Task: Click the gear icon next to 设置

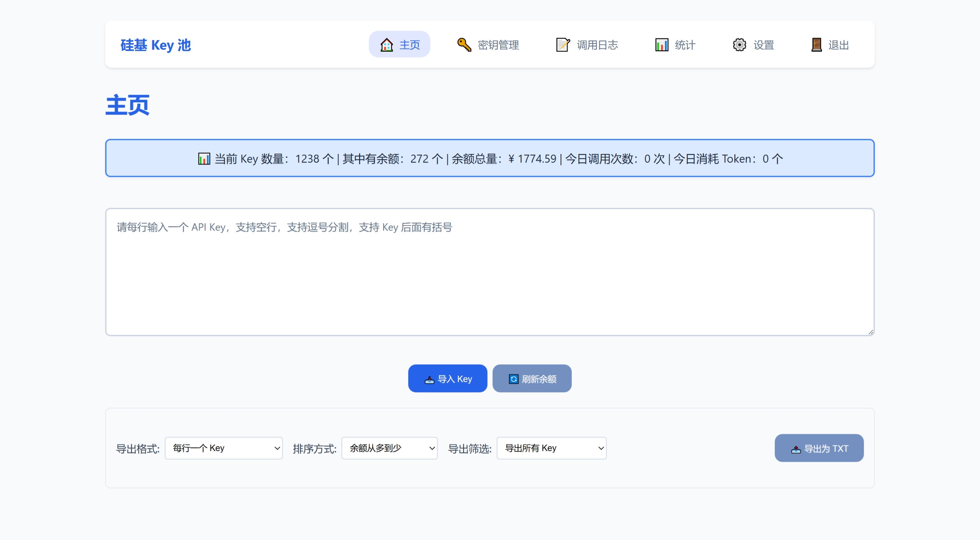Action: click(740, 45)
